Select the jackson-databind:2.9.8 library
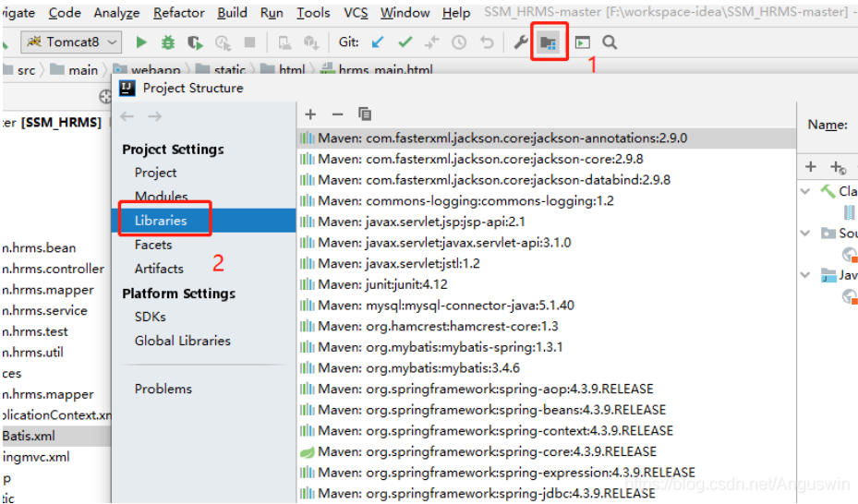This screenshot has height=504, width=858. click(x=547, y=180)
